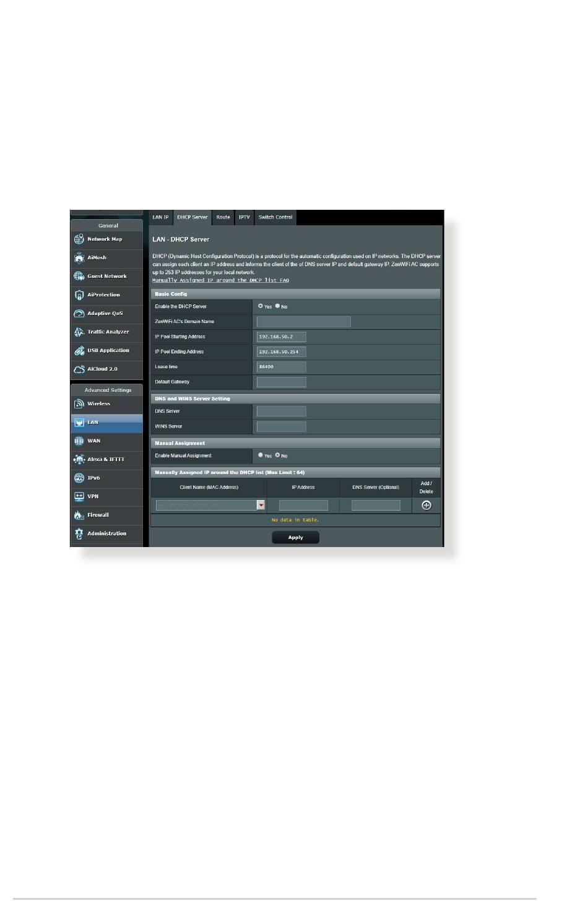Click the AiCloud 2.0 cloud icon
This screenshot has width=588, height=919.
point(79,369)
